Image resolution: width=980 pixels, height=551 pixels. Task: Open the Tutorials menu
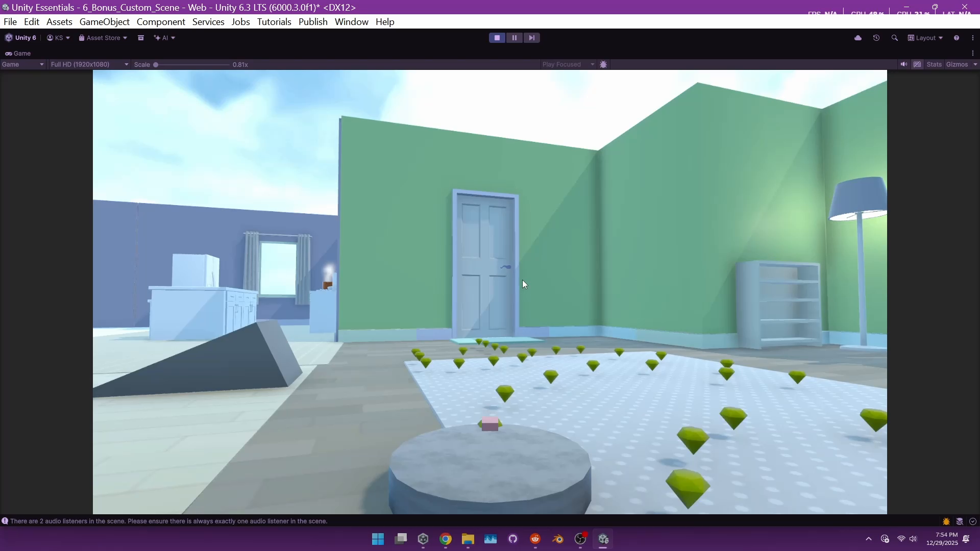[x=274, y=22]
